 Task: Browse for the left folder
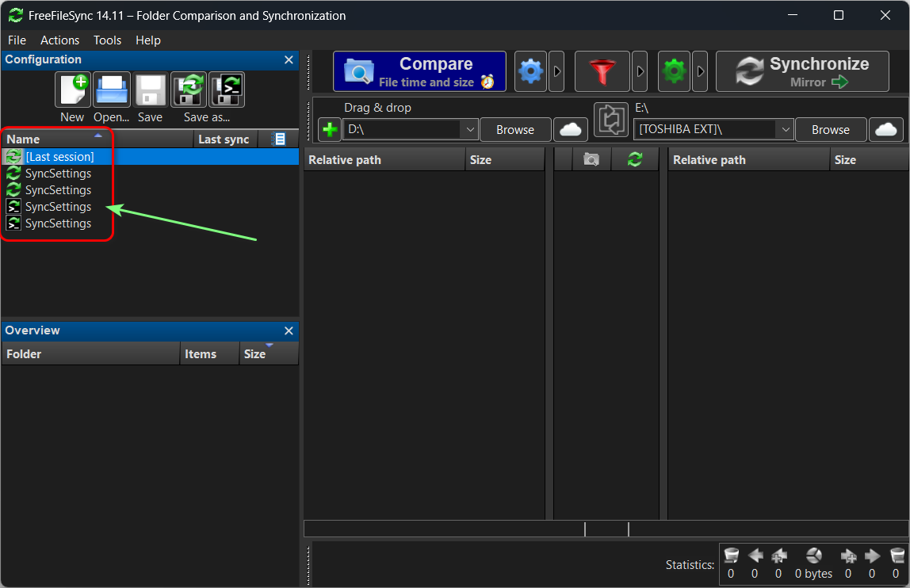point(515,129)
